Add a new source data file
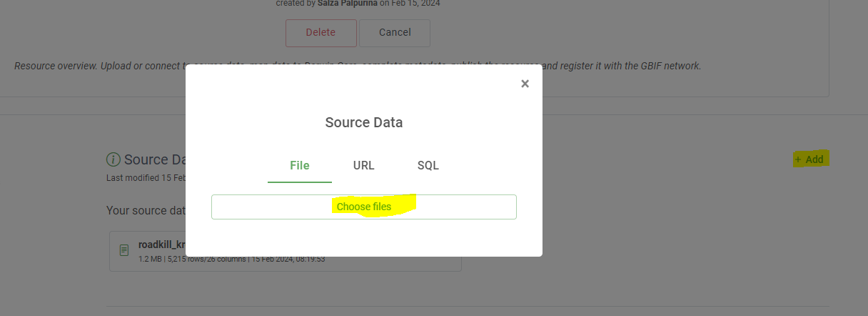868x316 pixels. [809, 159]
